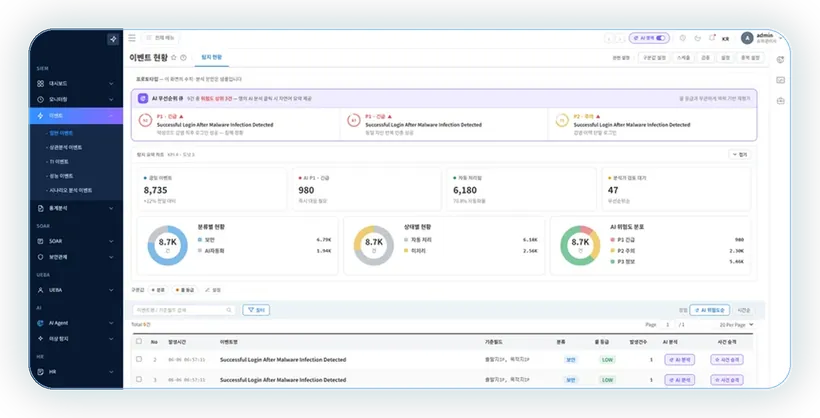Check the checkbox for row No 3
Image resolution: width=820 pixels, height=418 pixels.
coord(139,379)
